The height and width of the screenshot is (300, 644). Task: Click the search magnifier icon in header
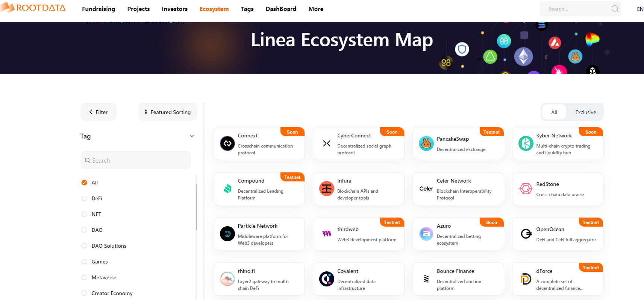pyautogui.click(x=615, y=9)
